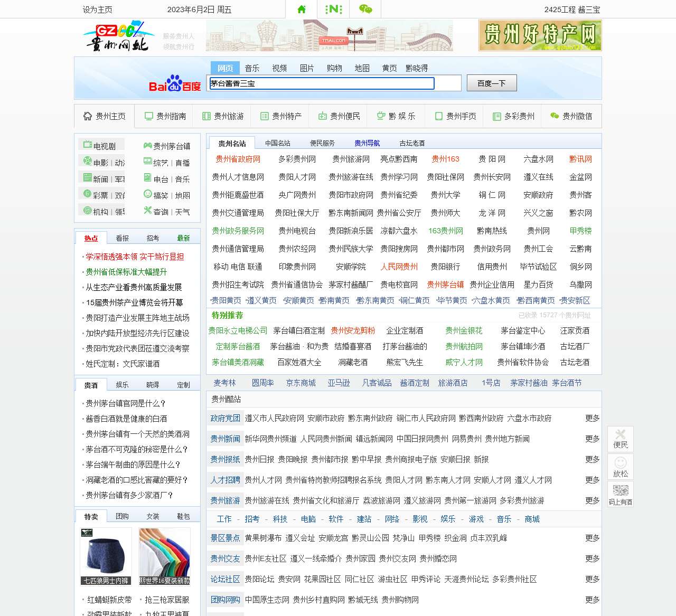Select the 看报 tab in news panel
This screenshot has width=676, height=616.
(x=123, y=238)
